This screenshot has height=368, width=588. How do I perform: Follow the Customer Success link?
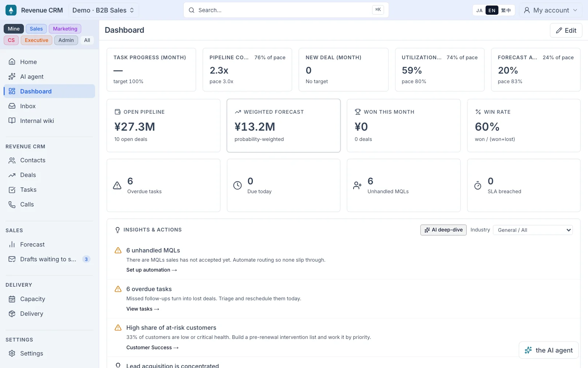pos(153,347)
